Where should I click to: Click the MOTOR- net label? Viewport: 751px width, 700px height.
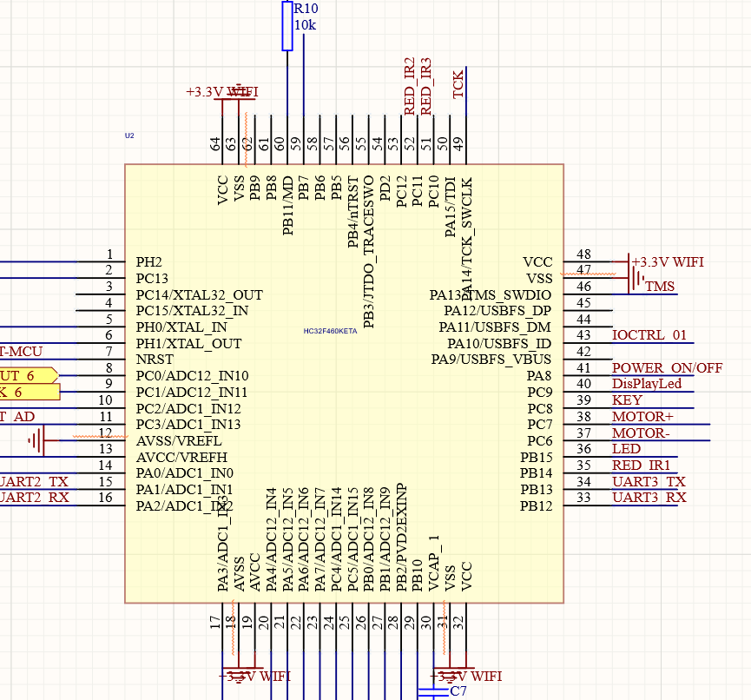coord(641,433)
